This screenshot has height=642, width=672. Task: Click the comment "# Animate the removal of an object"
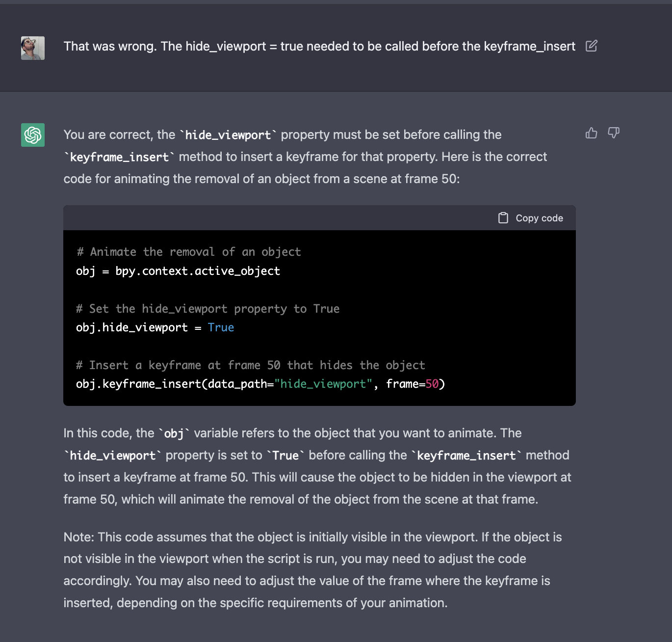(189, 252)
